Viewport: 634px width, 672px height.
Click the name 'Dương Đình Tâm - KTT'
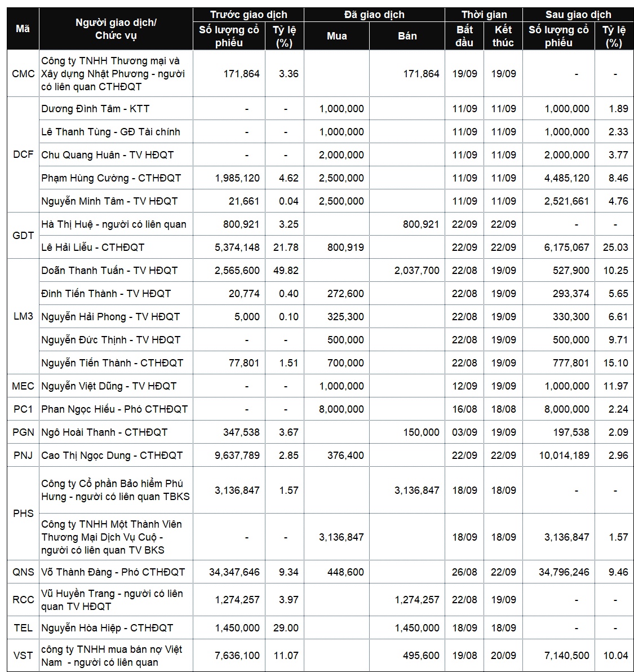[x=95, y=109]
